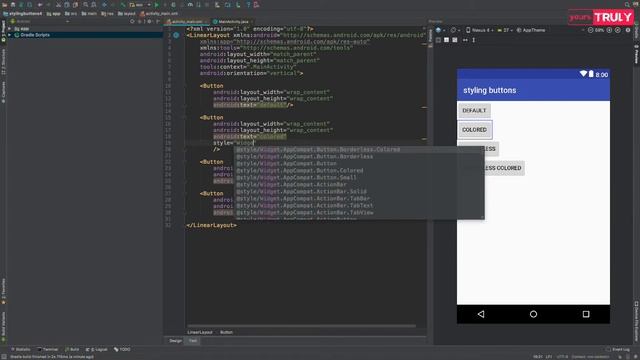Click the styling buttons app bar title

tap(489, 90)
